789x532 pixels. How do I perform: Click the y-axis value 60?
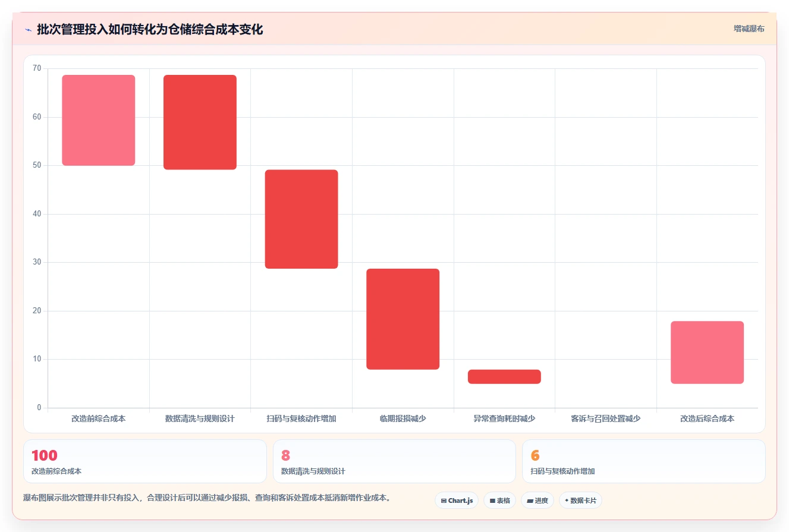[37, 117]
